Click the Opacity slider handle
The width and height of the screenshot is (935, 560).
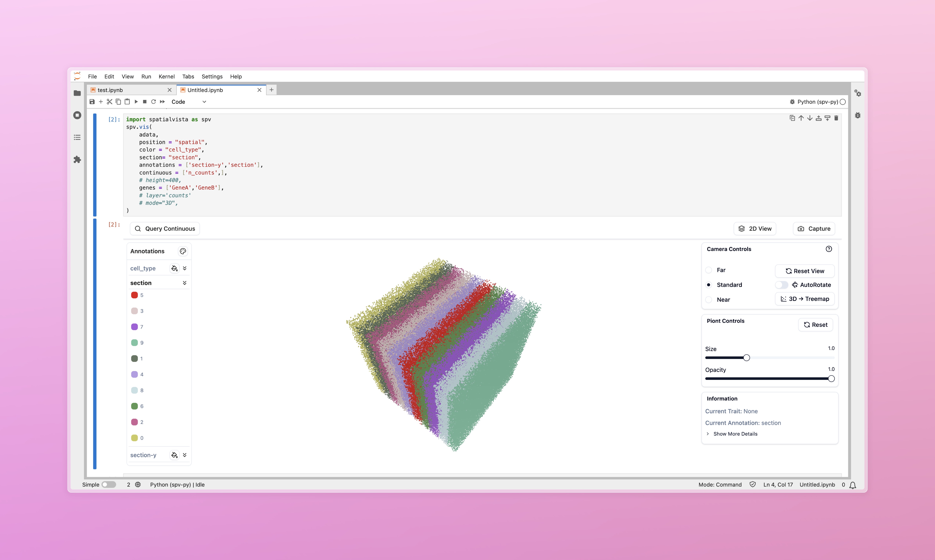pyautogui.click(x=831, y=379)
